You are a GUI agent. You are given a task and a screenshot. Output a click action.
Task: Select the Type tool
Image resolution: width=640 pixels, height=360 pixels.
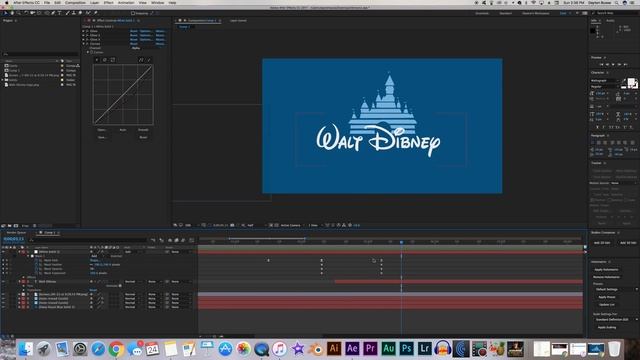pyautogui.click(x=60, y=13)
